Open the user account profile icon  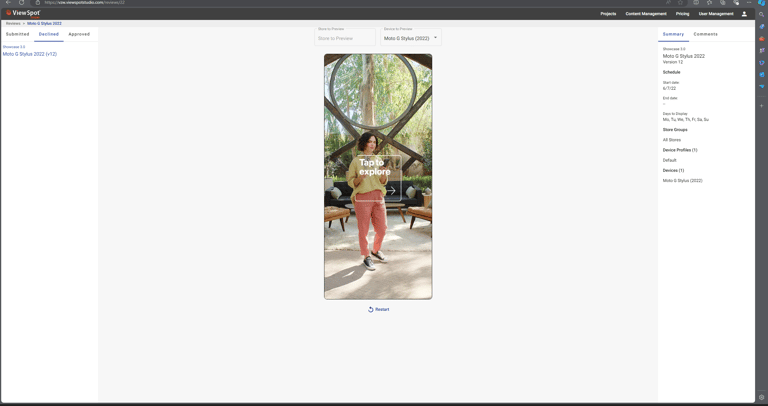point(744,14)
